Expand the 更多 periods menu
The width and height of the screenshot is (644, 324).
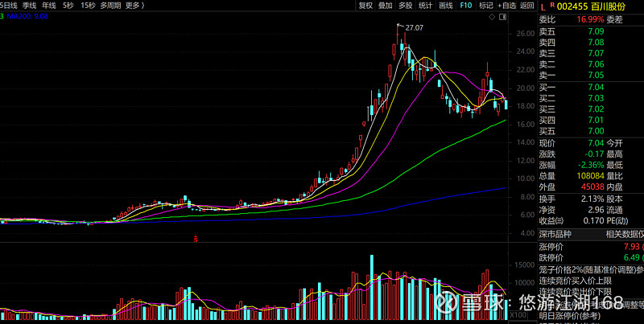[x=134, y=5]
